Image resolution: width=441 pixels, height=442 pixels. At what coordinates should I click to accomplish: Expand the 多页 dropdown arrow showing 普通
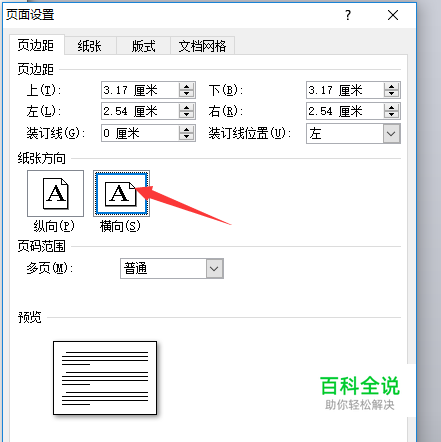tap(214, 268)
